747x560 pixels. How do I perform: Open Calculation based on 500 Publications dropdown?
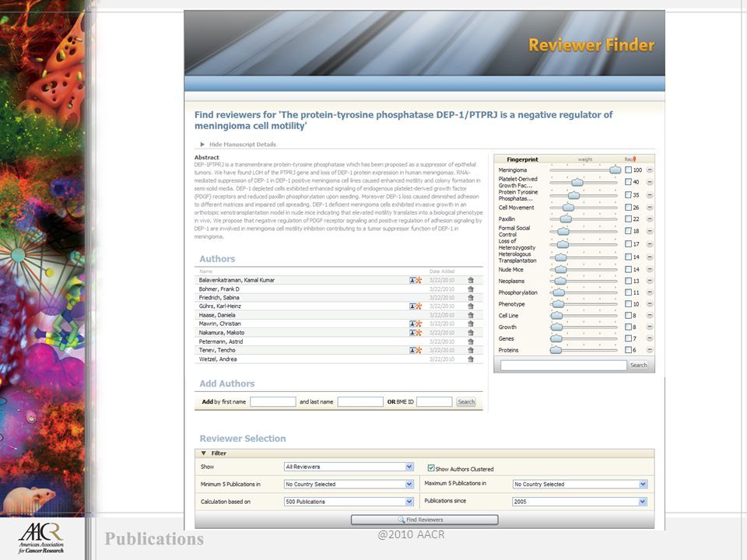click(x=349, y=502)
